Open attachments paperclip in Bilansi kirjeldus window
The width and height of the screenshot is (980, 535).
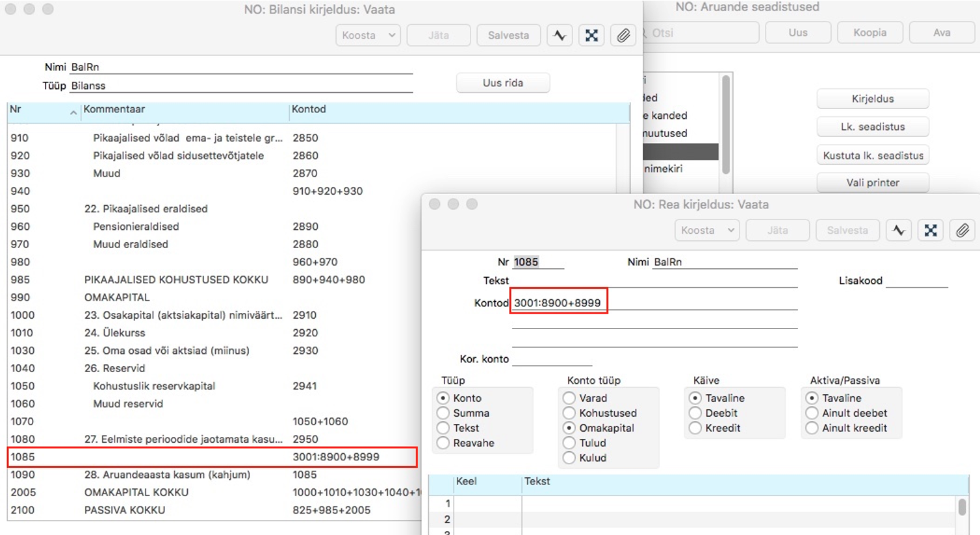pos(623,36)
